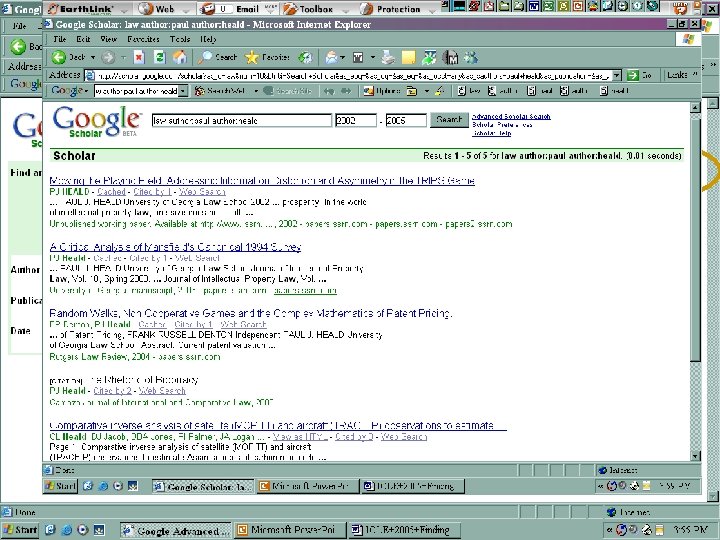Open the Search Web dropdown arrow on Google toolbar
720x540 pixels.
pyautogui.click(x=256, y=91)
